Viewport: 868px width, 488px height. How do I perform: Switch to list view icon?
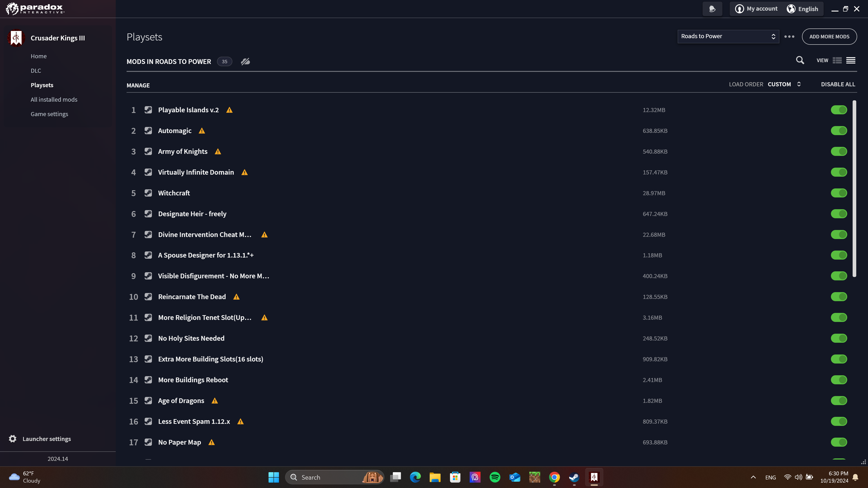(x=851, y=61)
